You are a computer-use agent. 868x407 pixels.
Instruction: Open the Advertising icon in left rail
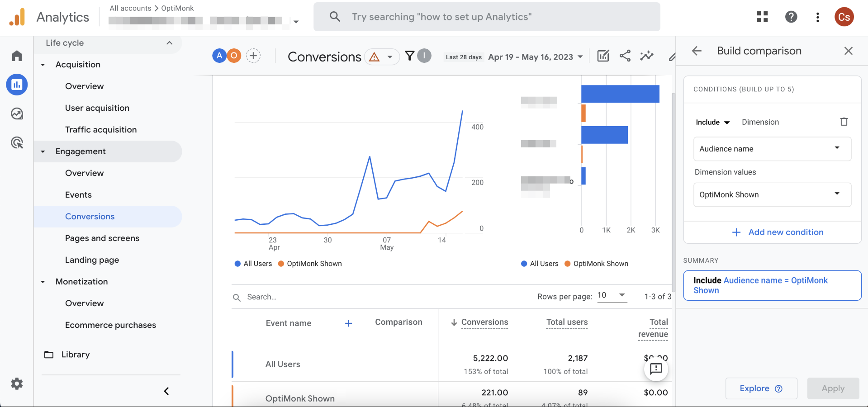point(17,143)
